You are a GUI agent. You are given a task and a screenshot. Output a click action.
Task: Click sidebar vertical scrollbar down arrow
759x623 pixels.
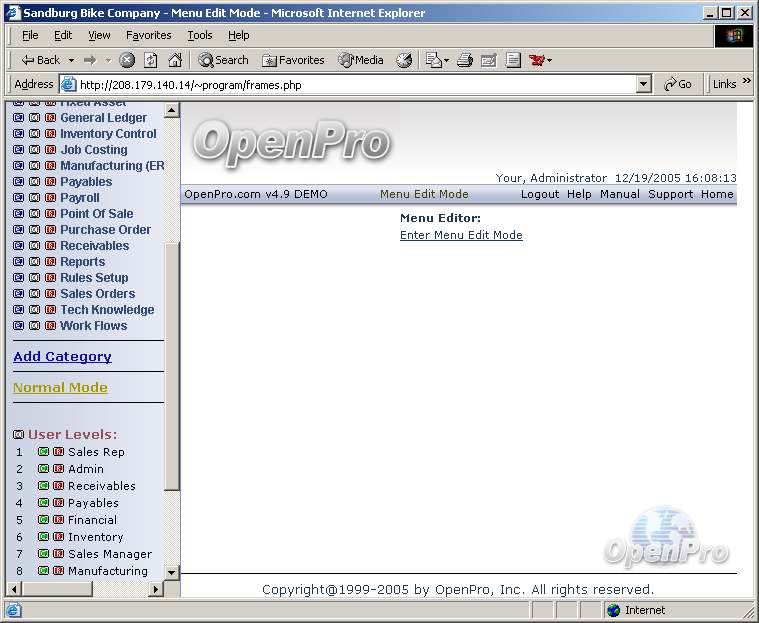(x=171, y=572)
